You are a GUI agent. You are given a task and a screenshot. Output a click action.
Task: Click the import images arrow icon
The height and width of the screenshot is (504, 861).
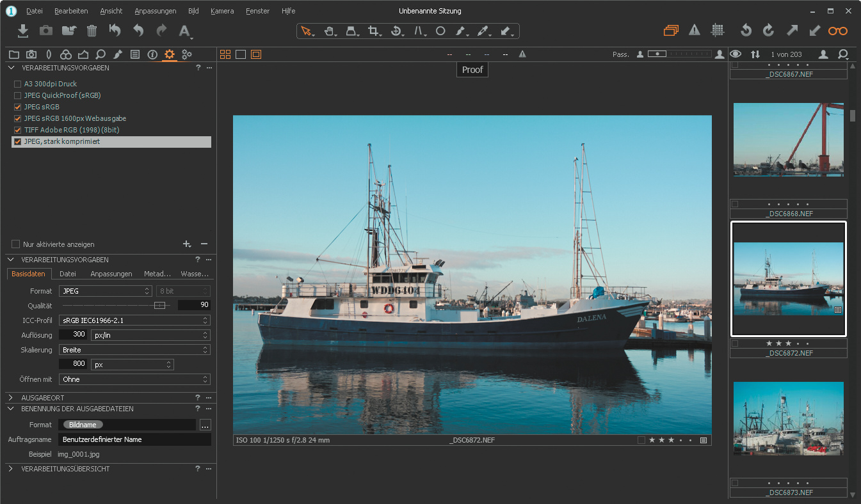point(23,31)
